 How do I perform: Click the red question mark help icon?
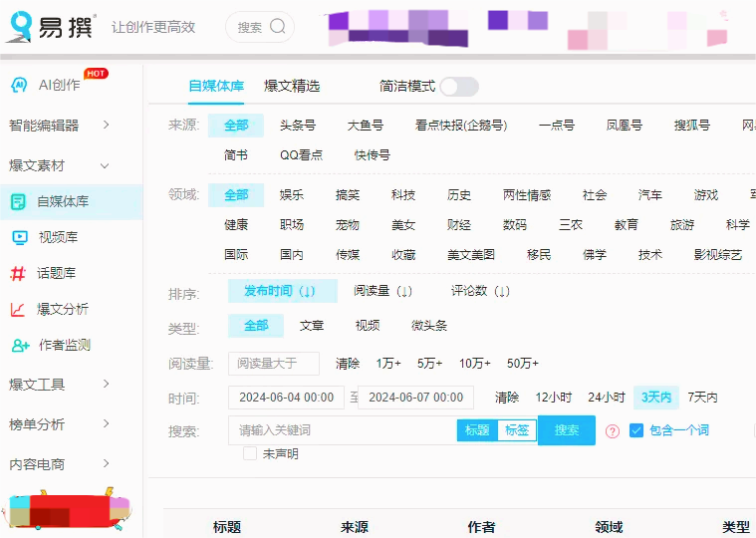[x=613, y=430]
